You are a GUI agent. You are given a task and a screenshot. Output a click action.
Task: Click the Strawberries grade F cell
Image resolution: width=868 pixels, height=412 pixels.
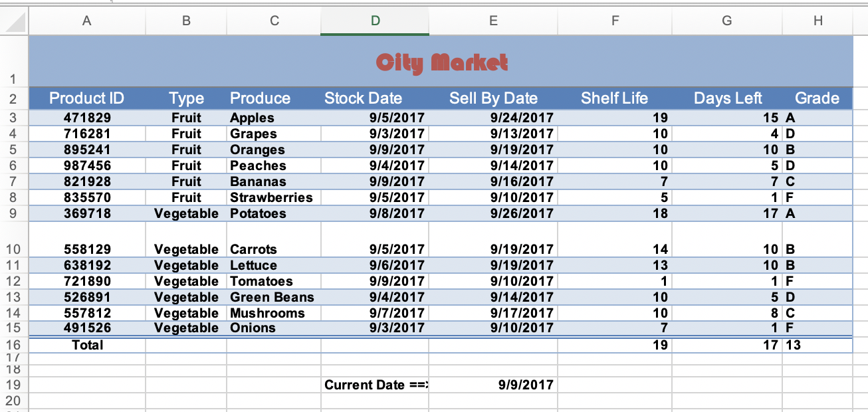817,197
